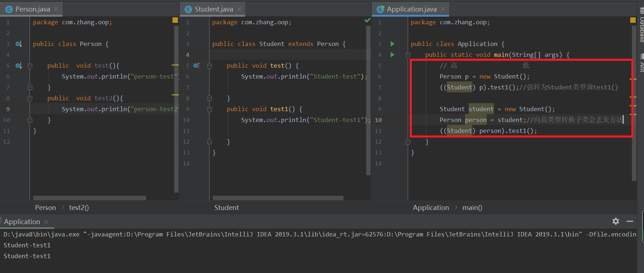The height and width of the screenshot is (273, 644).
Task: Click fold end marker after Student test1()
Action: (209, 142)
